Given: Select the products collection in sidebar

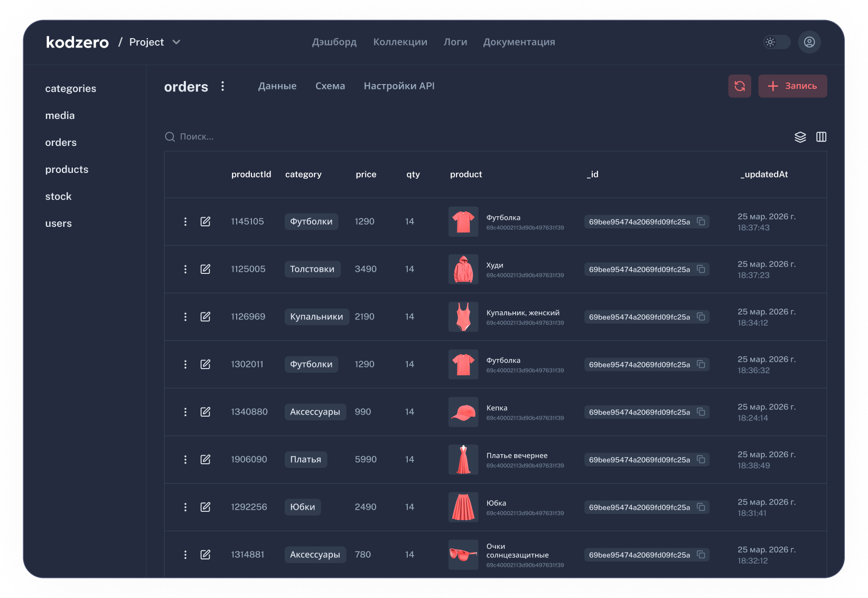Looking at the screenshot, I should point(67,170).
